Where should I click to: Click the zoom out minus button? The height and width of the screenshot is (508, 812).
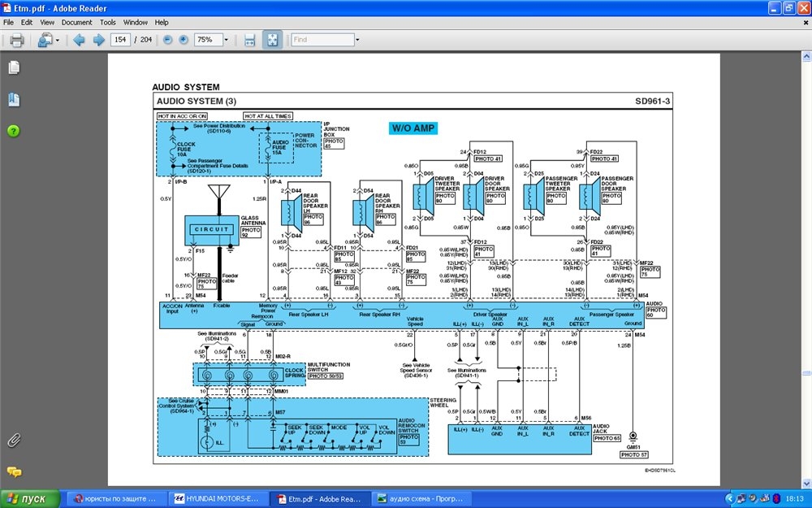point(167,40)
